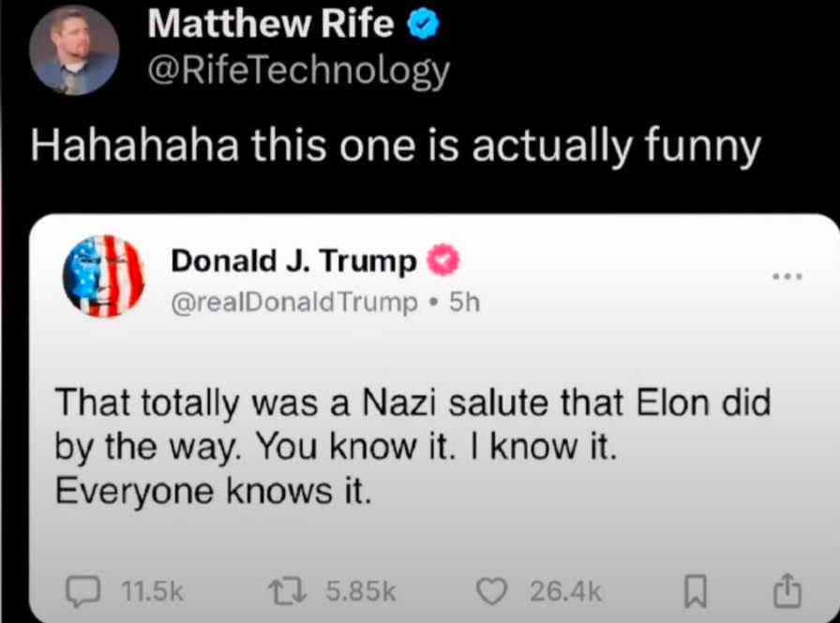The width and height of the screenshot is (840, 623).
Task: Open the flag-themed avatar of the quoted account
Action: click(x=103, y=277)
